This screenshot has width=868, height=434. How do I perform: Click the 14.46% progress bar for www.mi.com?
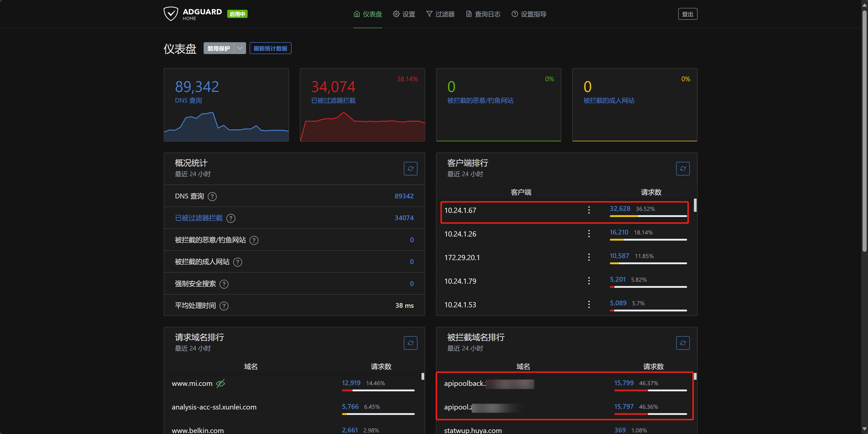(378, 390)
